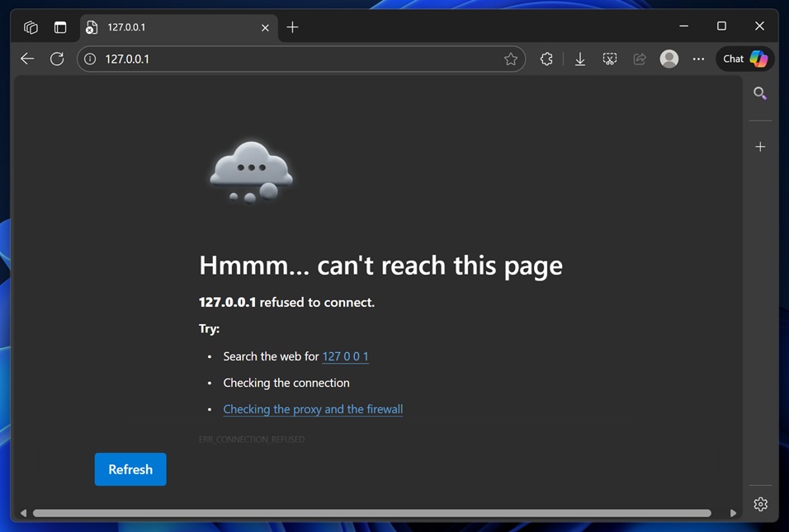Open split screen view

click(x=60, y=26)
